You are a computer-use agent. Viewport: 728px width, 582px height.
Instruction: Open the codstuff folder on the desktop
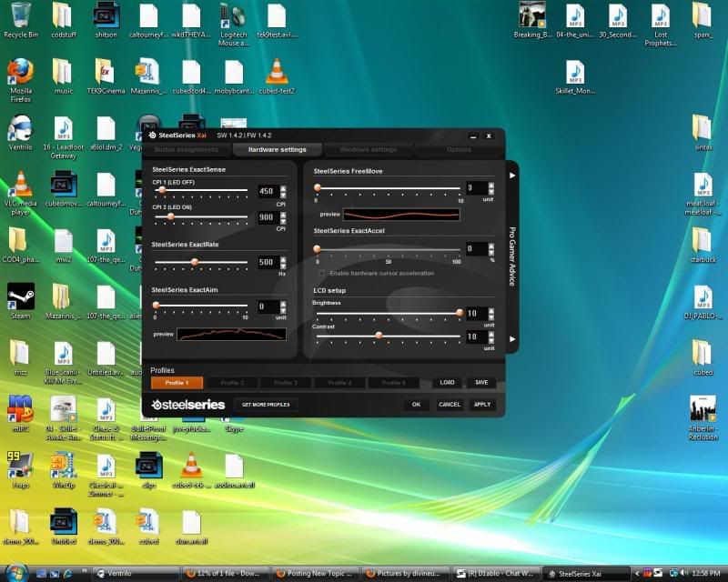click(63, 19)
